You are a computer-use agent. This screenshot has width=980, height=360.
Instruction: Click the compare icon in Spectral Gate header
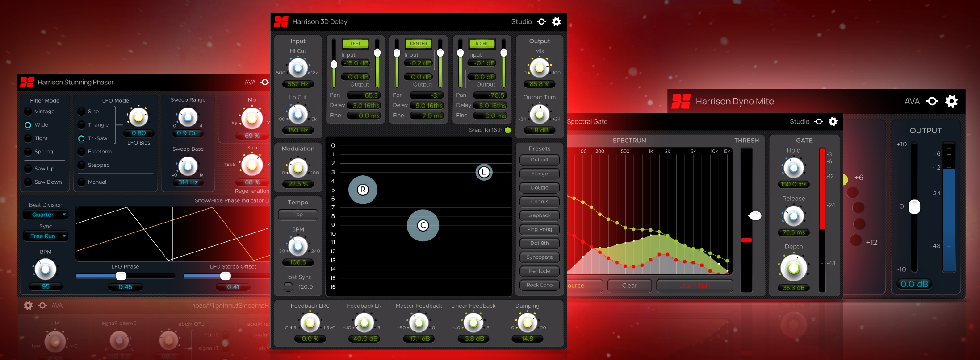818,121
